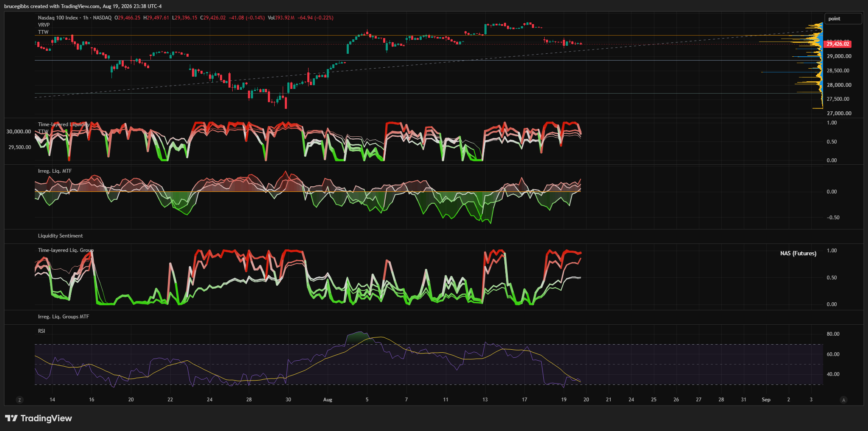
Task: Click date 14 on the time axis
Action: [x=52, y=400]
